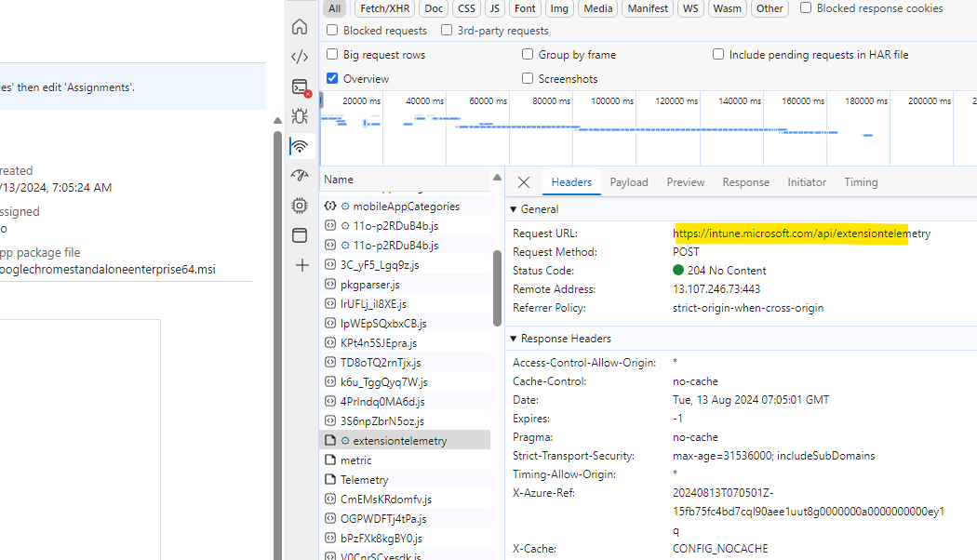
Task: Open the Response tab
Action: tap(746, 182)
